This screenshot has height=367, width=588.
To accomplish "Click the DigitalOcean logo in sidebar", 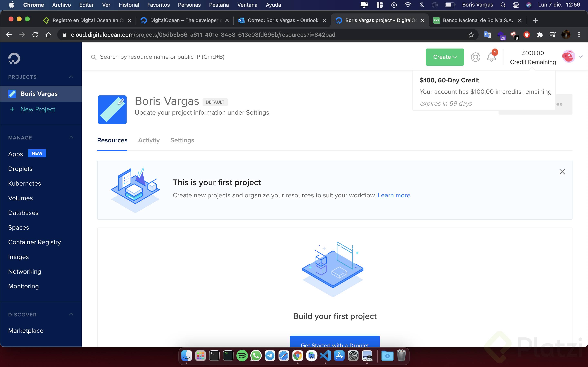I will [x=14, y=59].
